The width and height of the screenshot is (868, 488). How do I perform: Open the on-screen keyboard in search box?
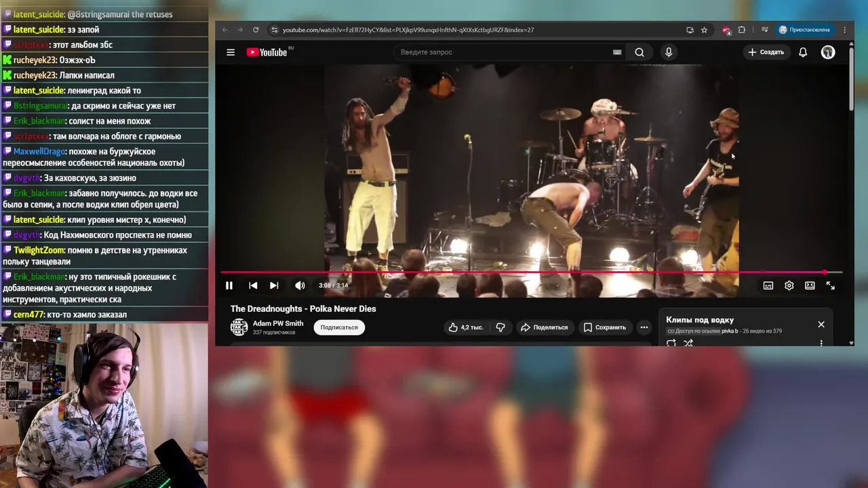617,52
